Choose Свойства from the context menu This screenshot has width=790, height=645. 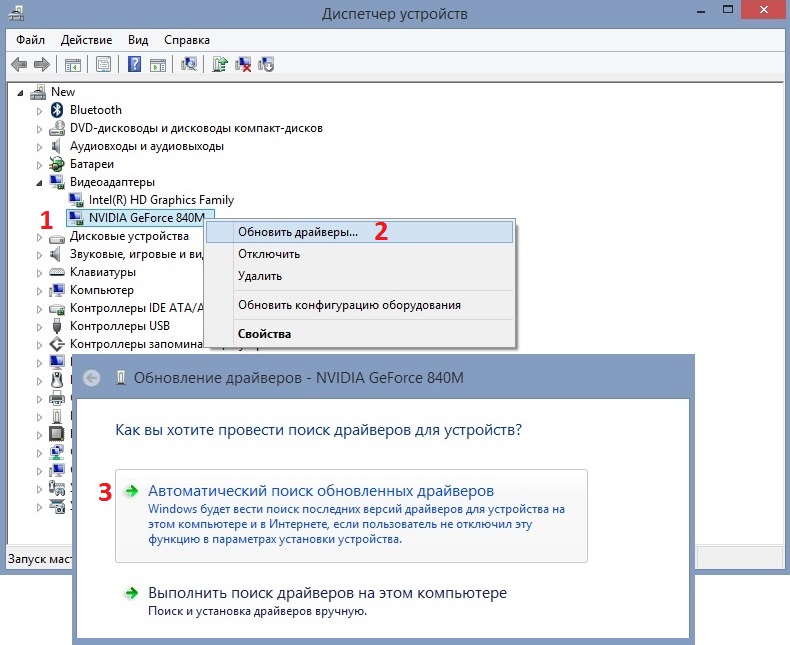359,334
